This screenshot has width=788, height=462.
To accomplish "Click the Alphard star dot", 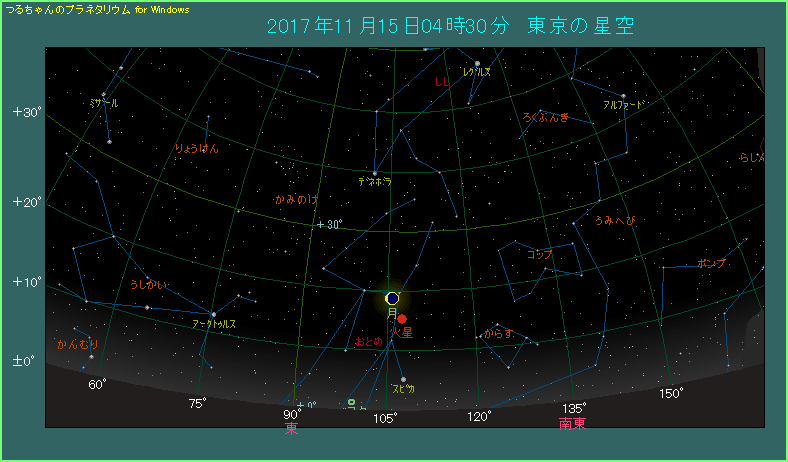I will pos(623,96).
